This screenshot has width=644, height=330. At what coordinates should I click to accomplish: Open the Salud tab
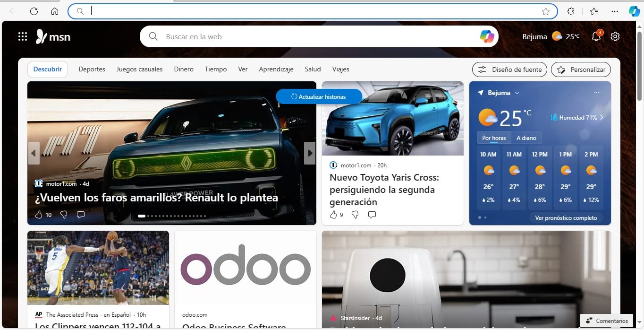313,69
